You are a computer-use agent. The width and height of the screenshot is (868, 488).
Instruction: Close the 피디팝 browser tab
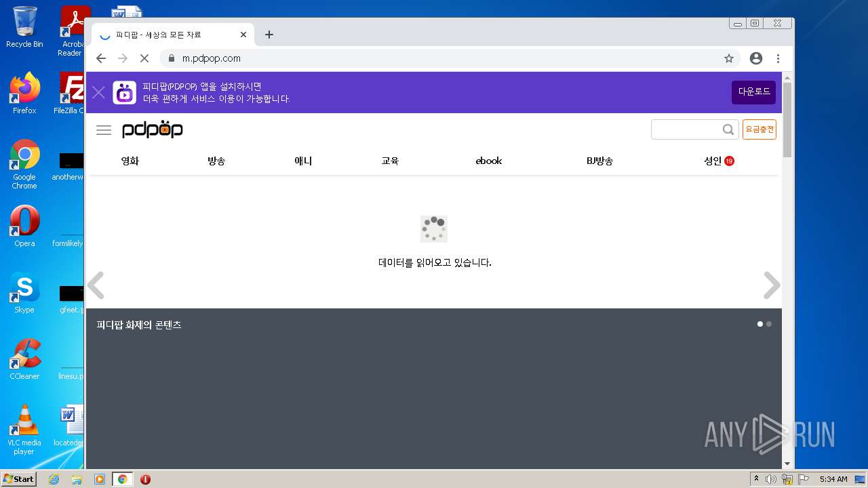coord(243,35)
